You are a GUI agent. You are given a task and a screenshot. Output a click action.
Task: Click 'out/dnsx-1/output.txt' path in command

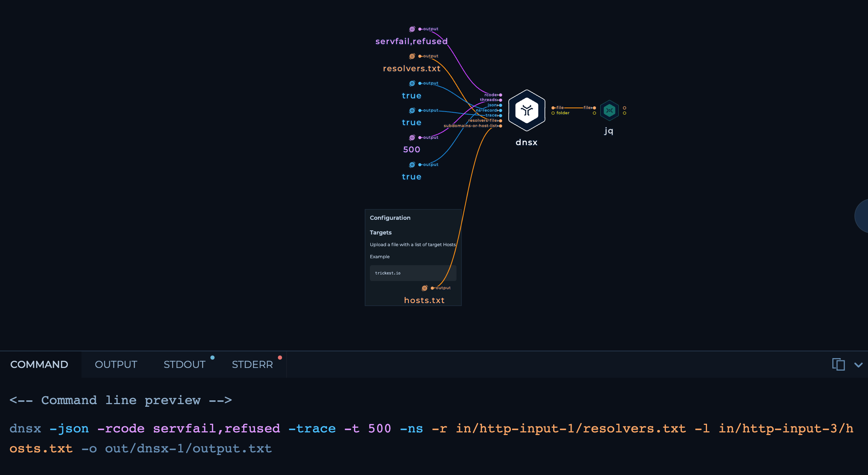[x=188, y=449]
